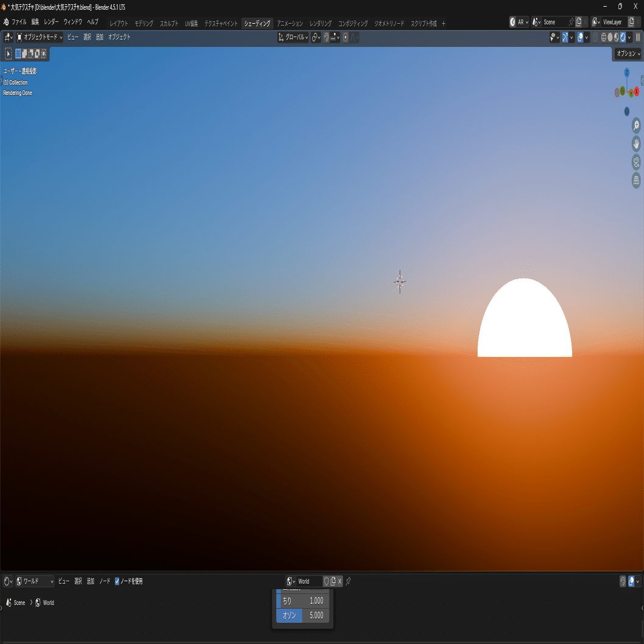Switch perspective/orthographic with grid icon

(x=636, y=180)
